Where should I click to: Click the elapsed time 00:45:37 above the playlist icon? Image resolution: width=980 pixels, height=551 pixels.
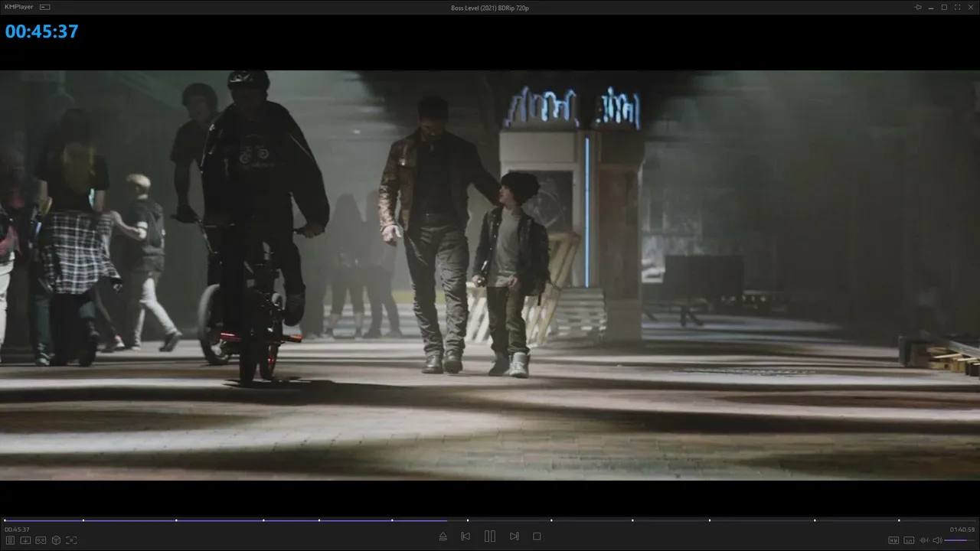(x=17, y=530)
